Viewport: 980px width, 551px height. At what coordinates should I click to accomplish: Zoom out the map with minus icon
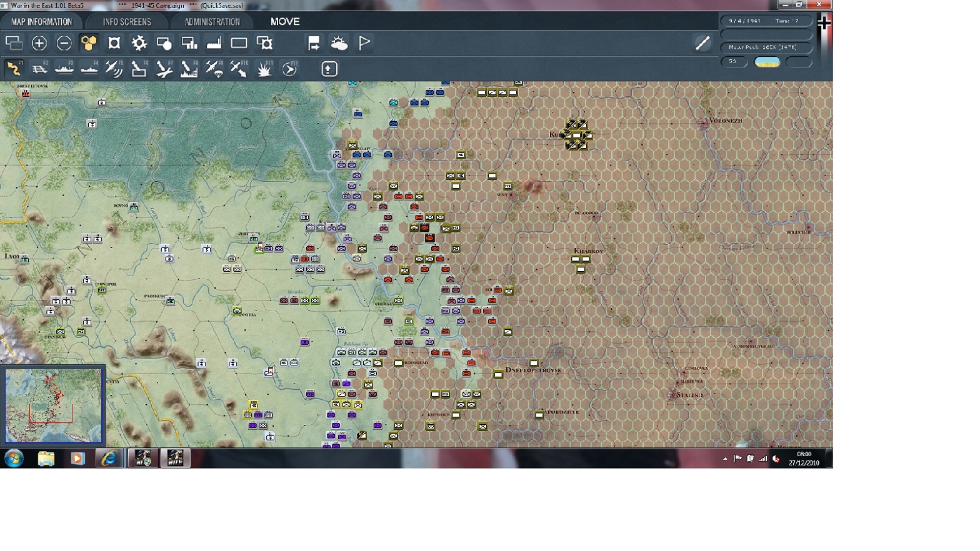click(64, 43)
